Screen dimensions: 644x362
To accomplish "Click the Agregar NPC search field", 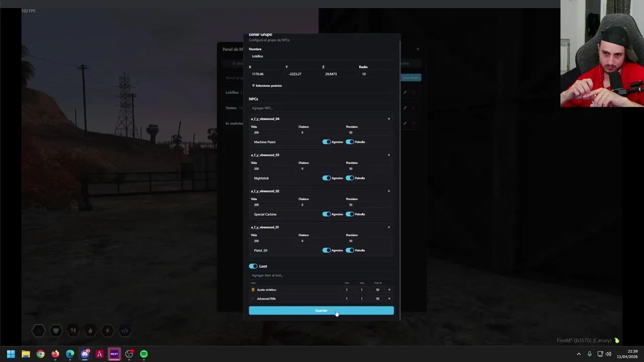I will [321, 108].
